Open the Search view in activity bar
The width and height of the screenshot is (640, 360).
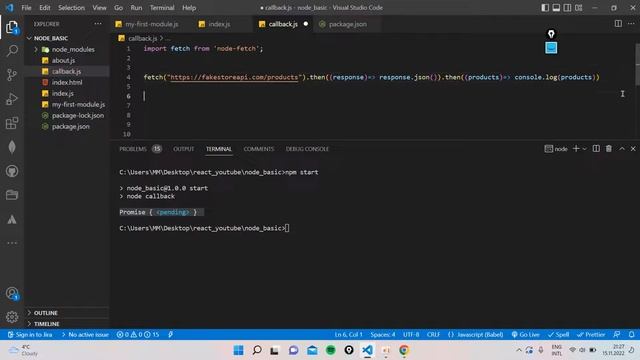tap(12, 51)
